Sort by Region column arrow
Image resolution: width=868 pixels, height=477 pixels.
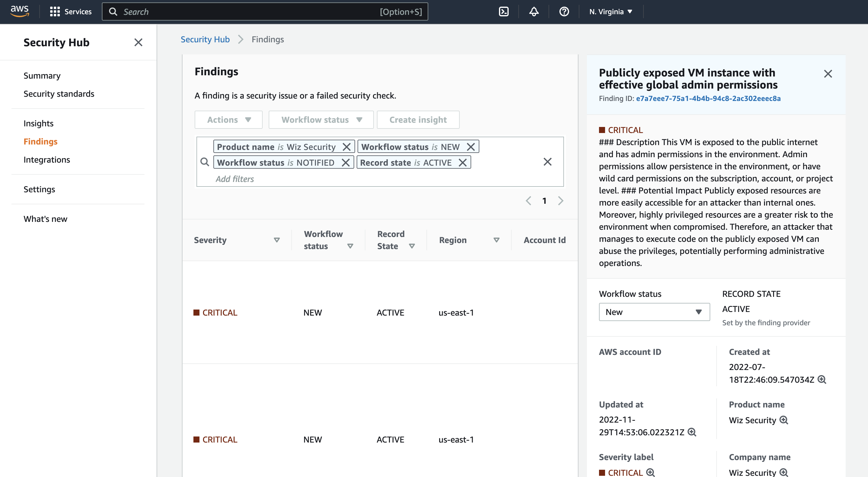point(496,240)
